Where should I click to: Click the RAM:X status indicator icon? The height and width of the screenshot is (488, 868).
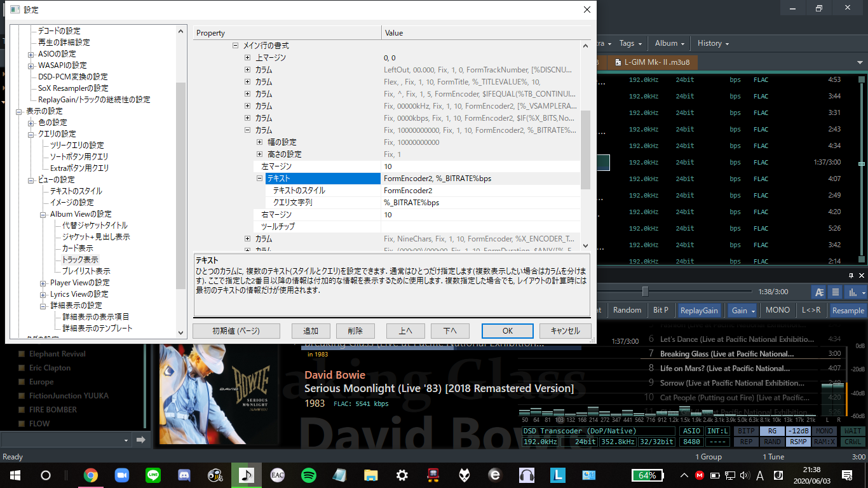[824, 441]
